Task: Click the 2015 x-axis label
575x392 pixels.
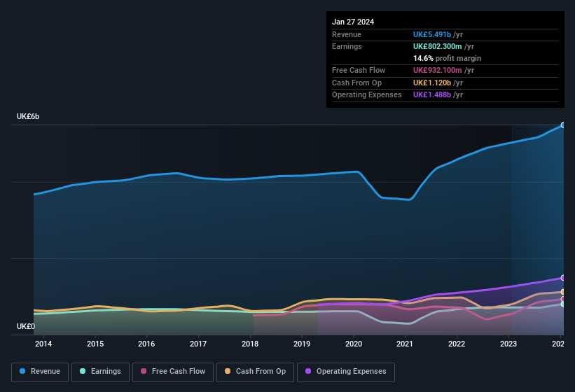Action: (x=95, y=344)
